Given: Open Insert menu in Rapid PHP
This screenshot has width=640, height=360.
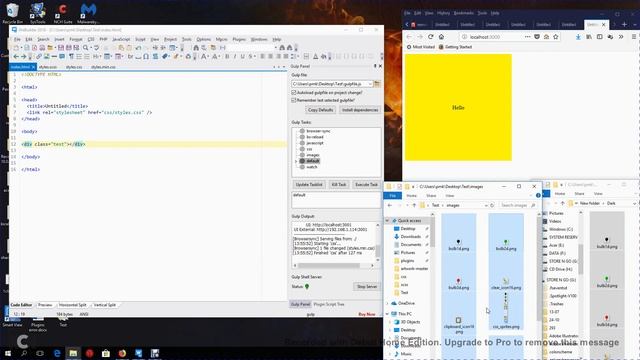Looking at the screenshot, I should click(x=59, y=39).
